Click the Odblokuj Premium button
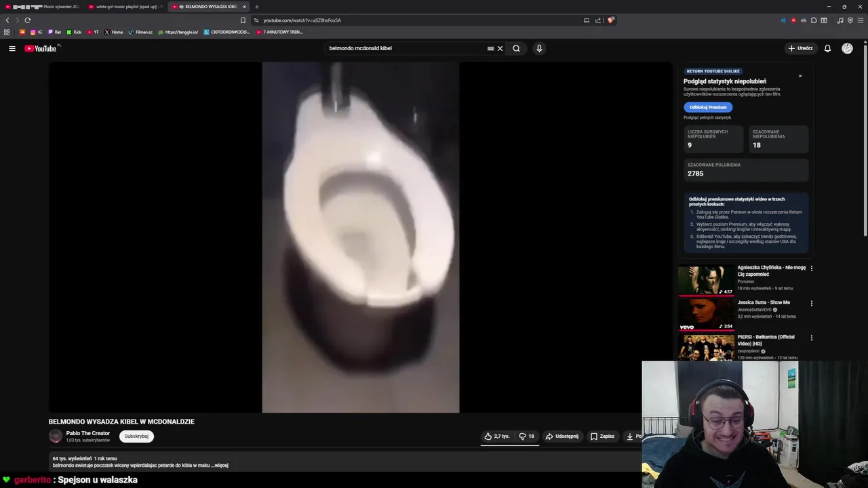The width and height of the screenshot is (868, 488). [x=708, y=107]
